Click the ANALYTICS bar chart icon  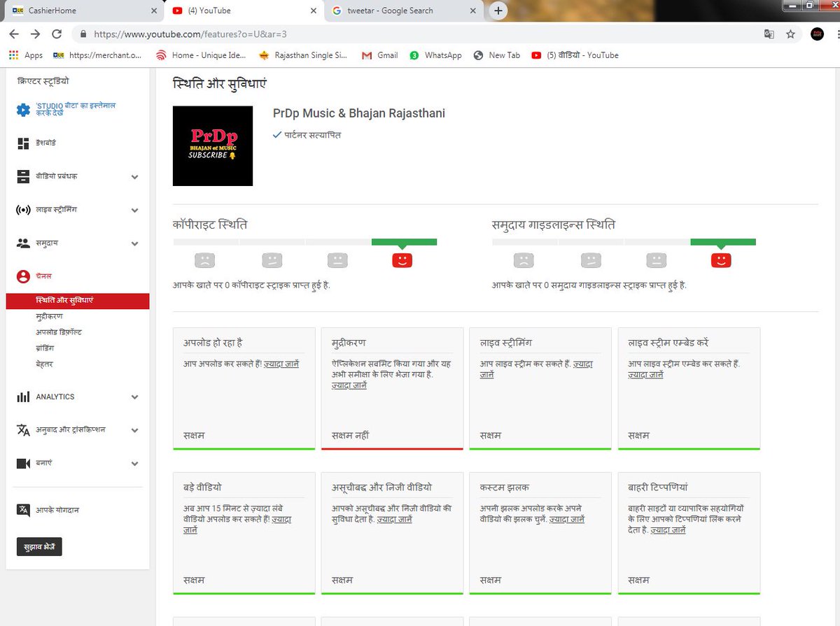click(23, 397)
